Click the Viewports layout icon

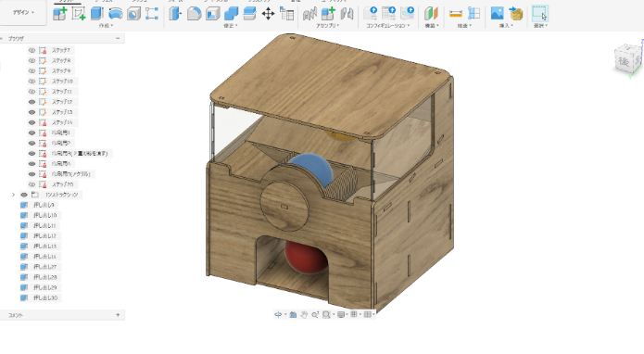click(x=368, y=314)
